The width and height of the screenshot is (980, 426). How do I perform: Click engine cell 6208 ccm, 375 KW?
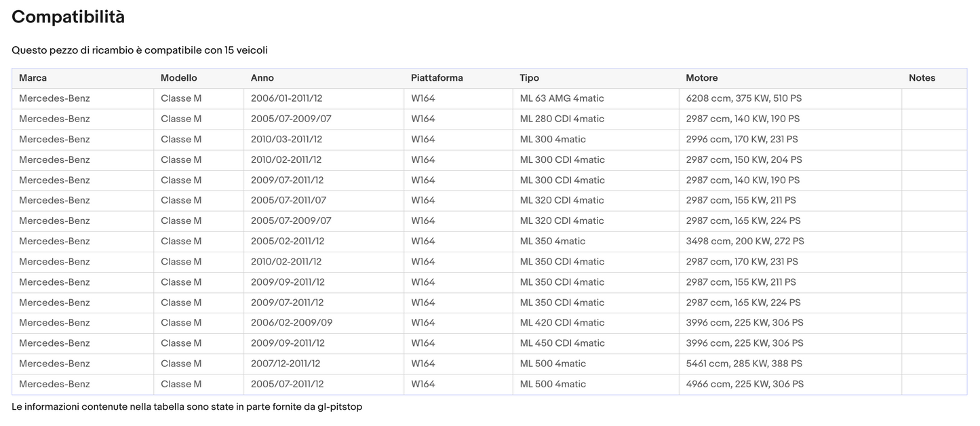pyautogui.click(x=743, y=98)
